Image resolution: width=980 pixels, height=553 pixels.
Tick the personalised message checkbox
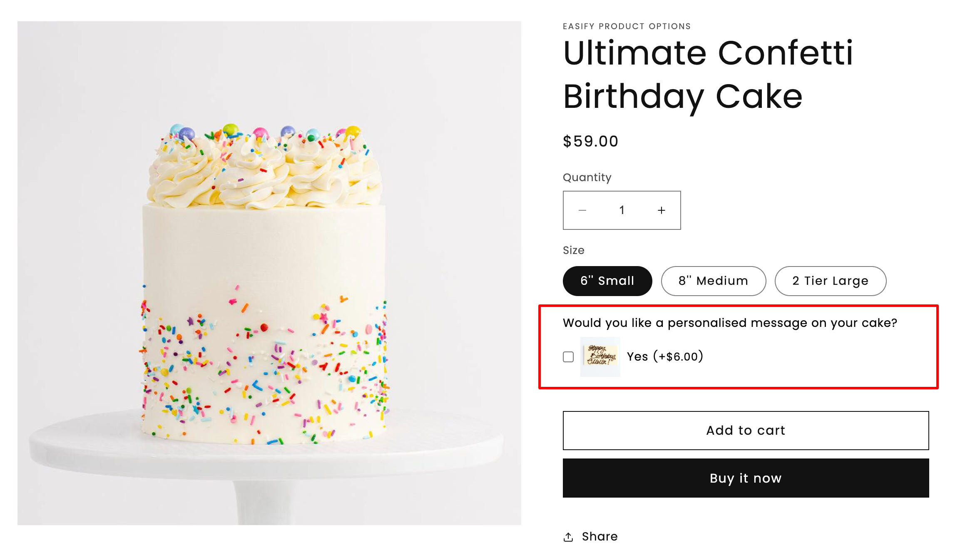(x=568, y=357)
